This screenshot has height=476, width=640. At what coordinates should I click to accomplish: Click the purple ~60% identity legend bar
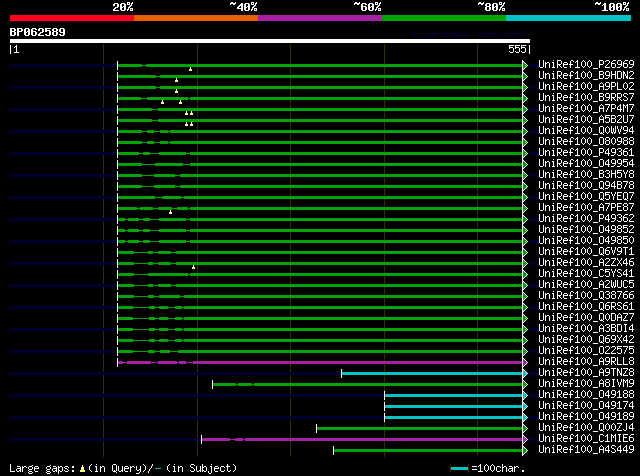tap(320, 18)
